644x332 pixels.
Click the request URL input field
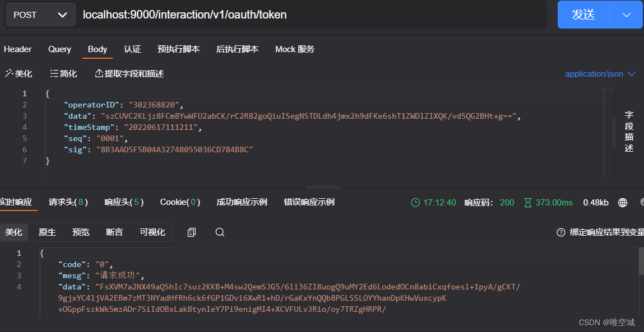tap(308, 15)
